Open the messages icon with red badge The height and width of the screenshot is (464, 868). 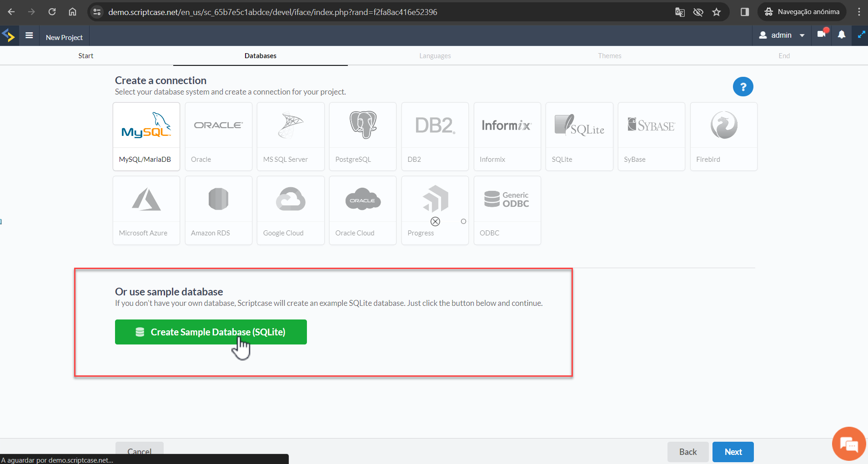[822, 34]
